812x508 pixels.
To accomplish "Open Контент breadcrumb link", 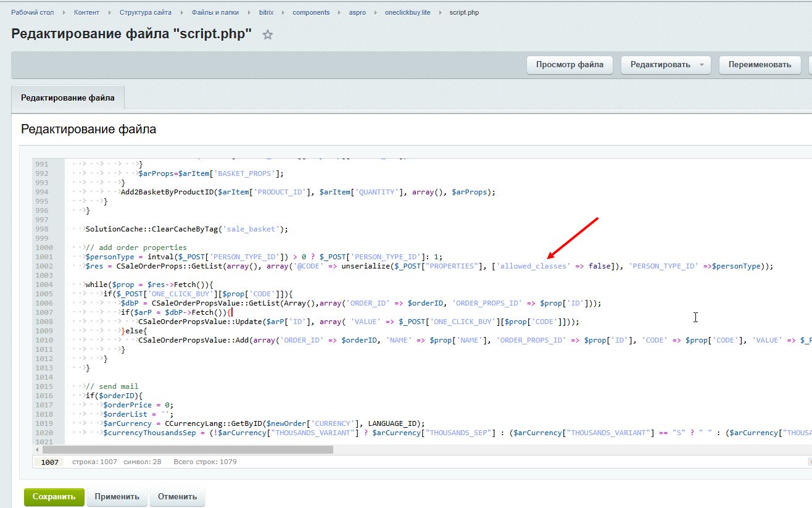I will click(86, 12).
